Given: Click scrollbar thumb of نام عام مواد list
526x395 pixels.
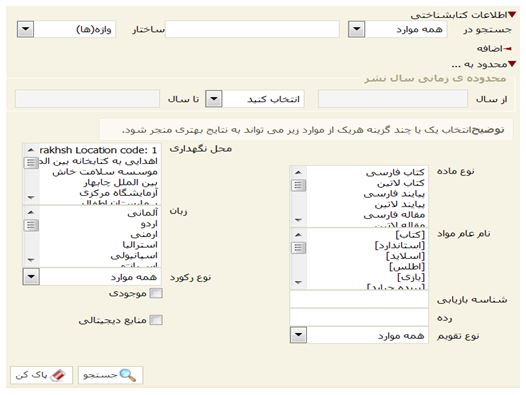Looking at the screenshot, I should point(298,248).
